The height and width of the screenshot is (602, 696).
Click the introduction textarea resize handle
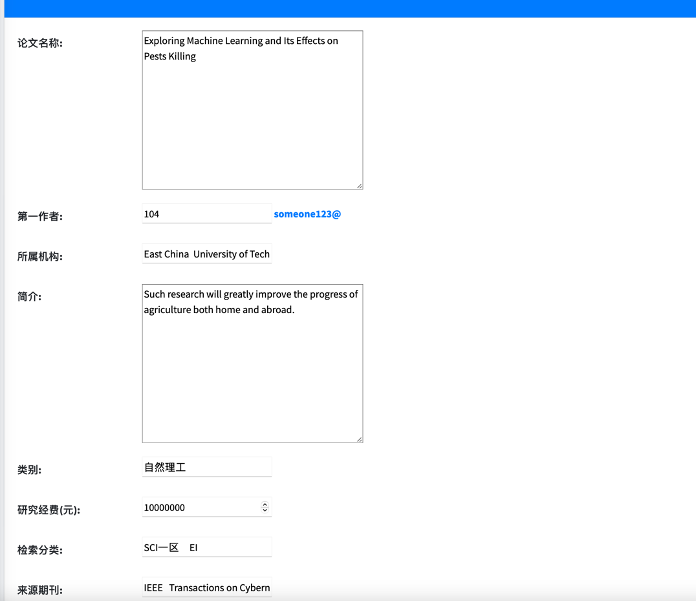coord(360,440)
